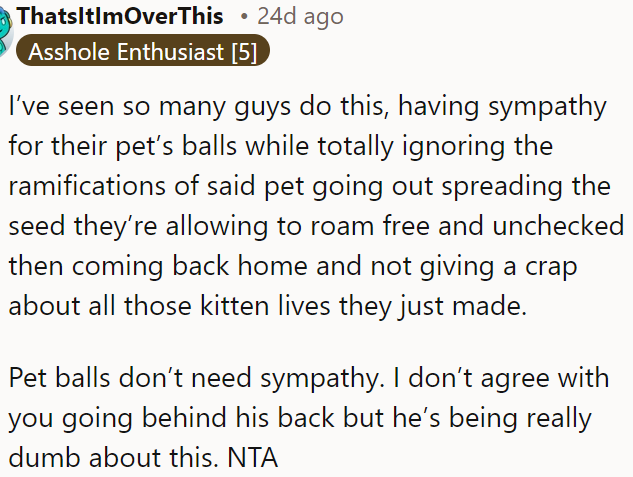The height and width of the screenshot is (477, 633).
Task: Click the dot separator before the timestamp
Action: pos(245,17)
